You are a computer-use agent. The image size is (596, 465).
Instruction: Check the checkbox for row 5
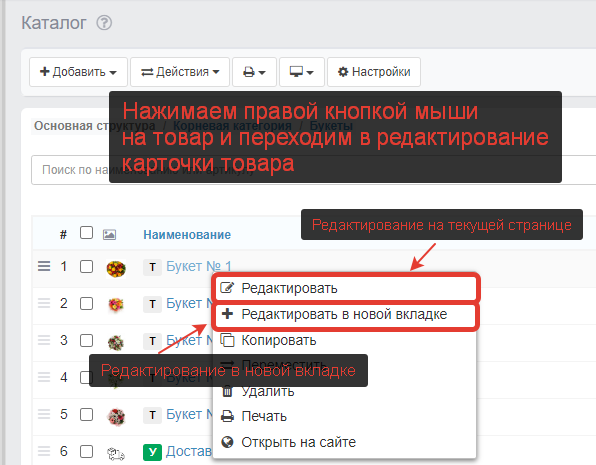tap(86, 414)
